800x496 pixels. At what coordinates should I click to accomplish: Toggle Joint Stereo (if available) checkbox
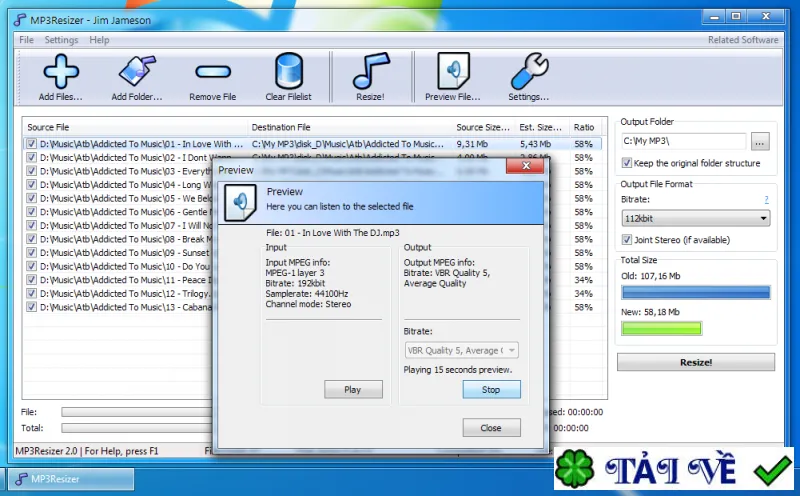627,239
